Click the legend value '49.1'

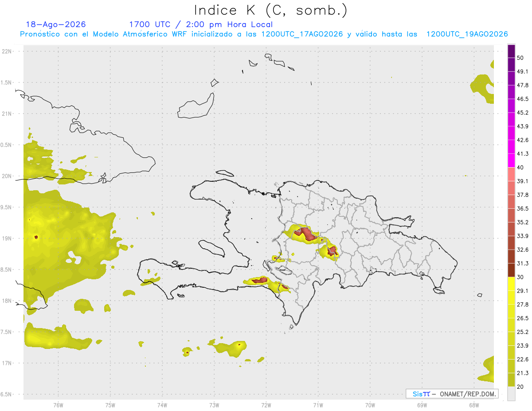523,71
